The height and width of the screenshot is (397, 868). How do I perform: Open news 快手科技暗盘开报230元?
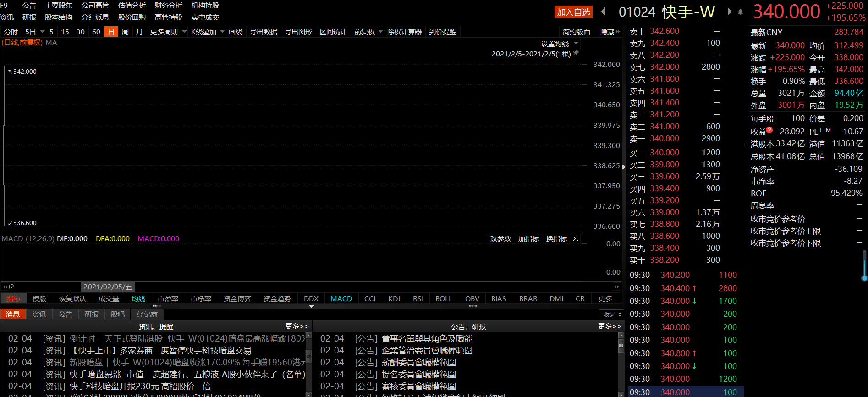(x=140, y=386)
